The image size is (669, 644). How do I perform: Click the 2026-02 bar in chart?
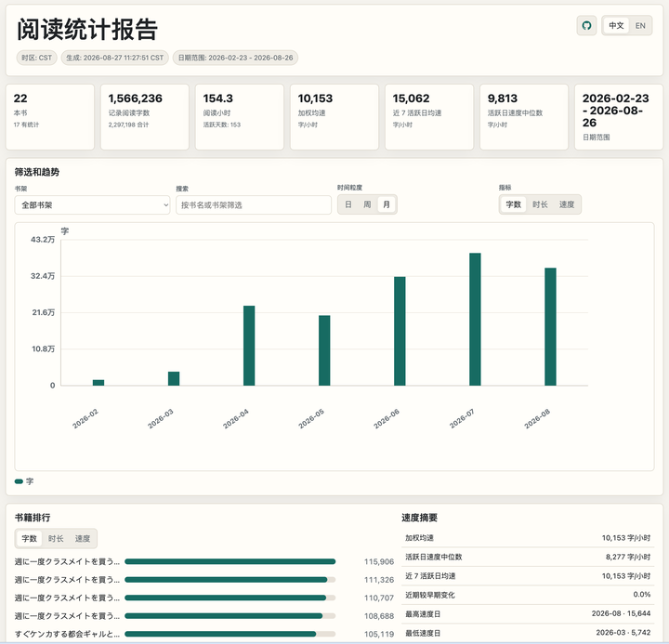98,382
